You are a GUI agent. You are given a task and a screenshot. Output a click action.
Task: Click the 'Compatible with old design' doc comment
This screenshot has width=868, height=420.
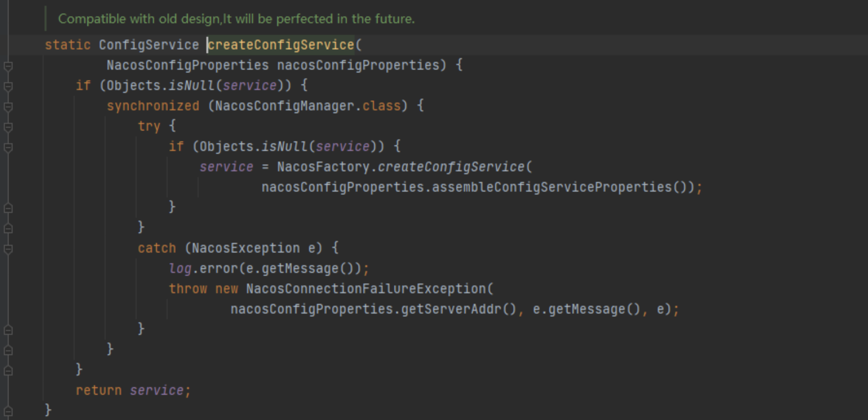[236, 19]
